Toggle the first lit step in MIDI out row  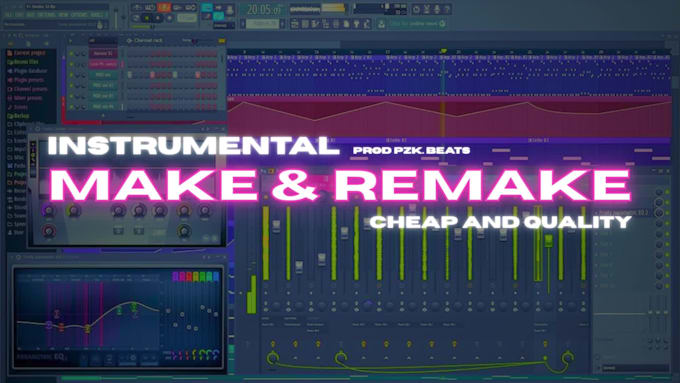[130, 75]
